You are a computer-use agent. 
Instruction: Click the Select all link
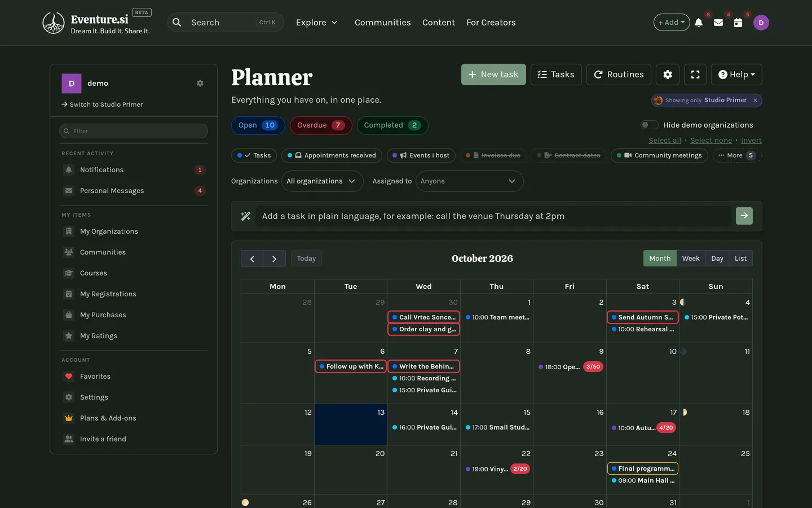[x=665, y=141]
